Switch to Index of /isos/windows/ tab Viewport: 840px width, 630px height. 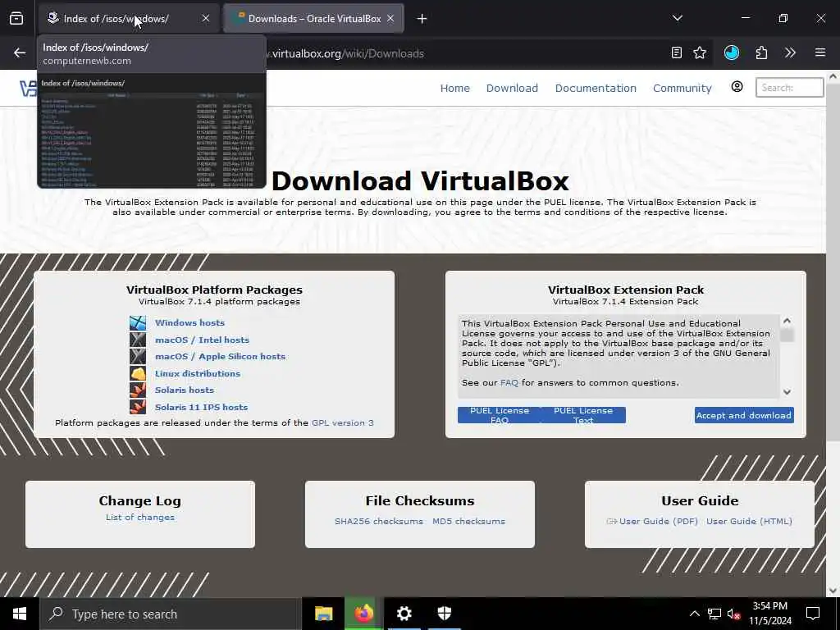tap(129, 18)
